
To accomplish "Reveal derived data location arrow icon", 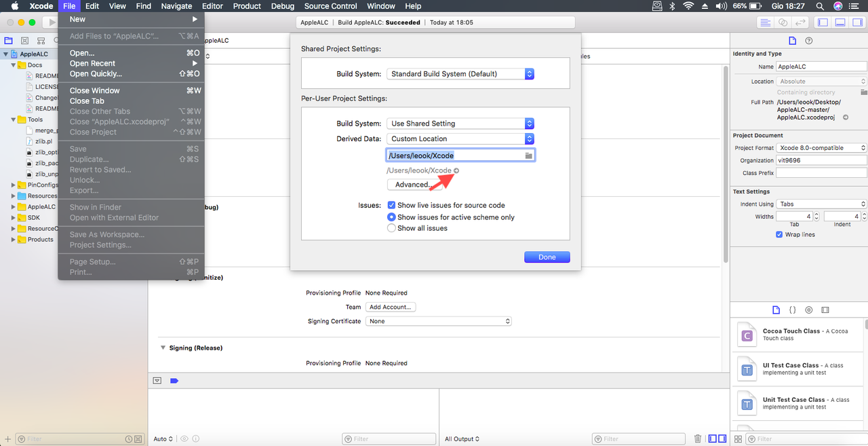I will coord(456,170).
